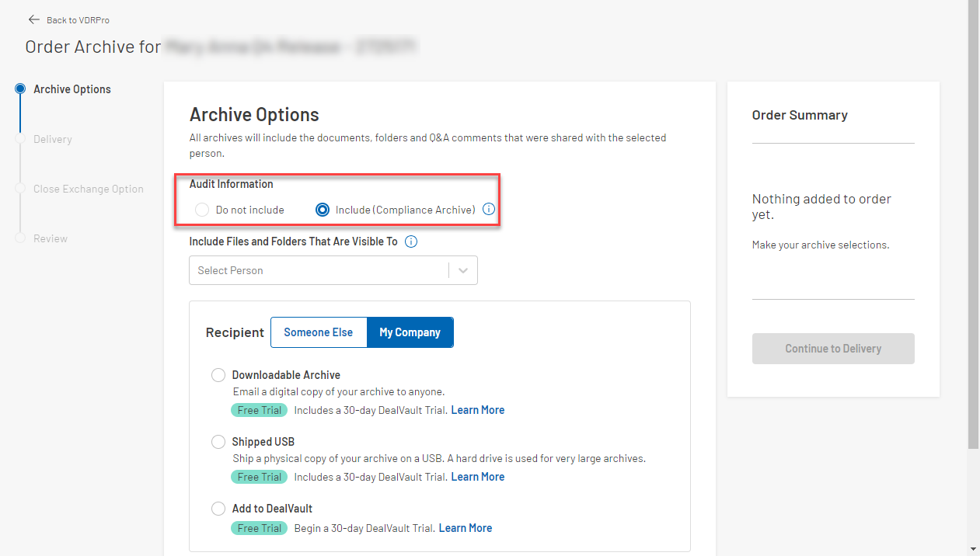Switch to the Someone Else tab
Screen dimensions: 980x556
[319, 332]
